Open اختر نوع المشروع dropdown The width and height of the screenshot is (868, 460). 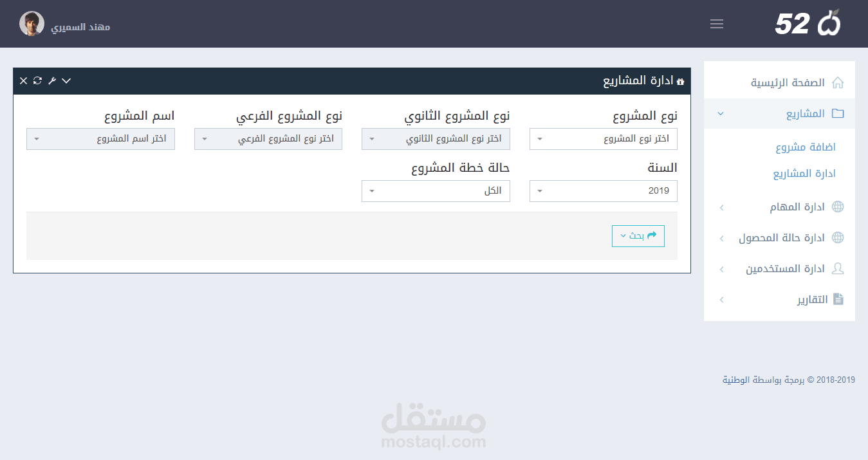tap(604, 139)
